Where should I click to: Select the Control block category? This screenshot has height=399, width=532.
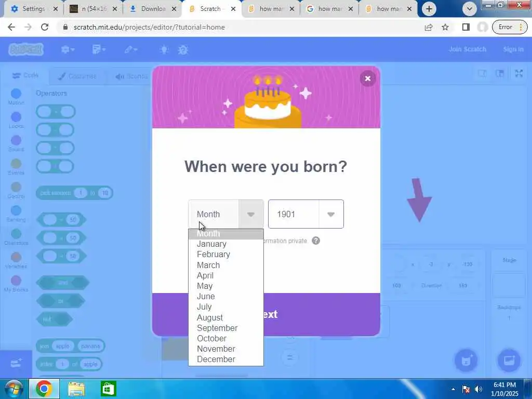[x=16, y=190]
